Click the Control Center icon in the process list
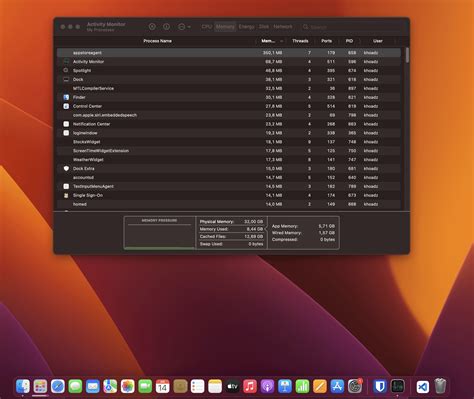Viewport: 474px width, 399px height. coord(66,106)
